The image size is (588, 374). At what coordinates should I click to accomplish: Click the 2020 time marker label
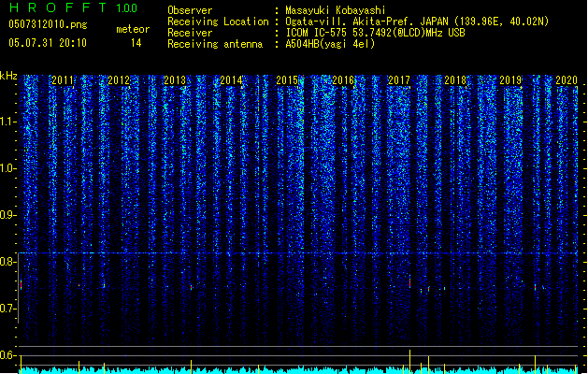point(566,79)
